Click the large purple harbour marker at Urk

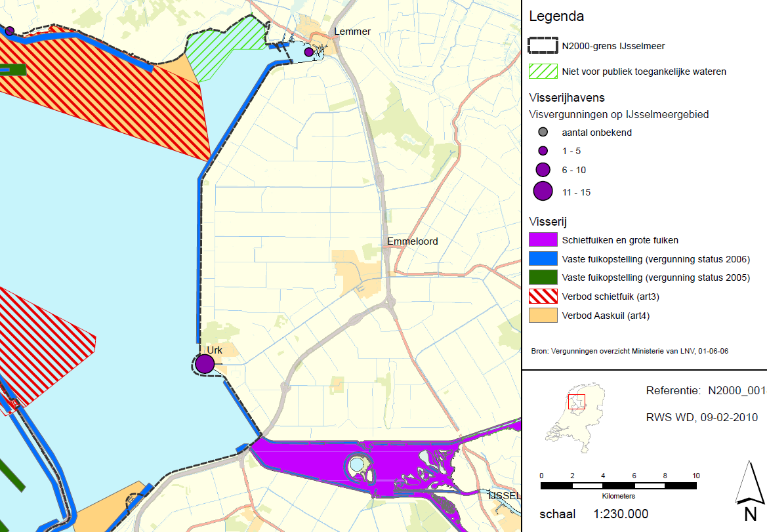pos(205,364)
